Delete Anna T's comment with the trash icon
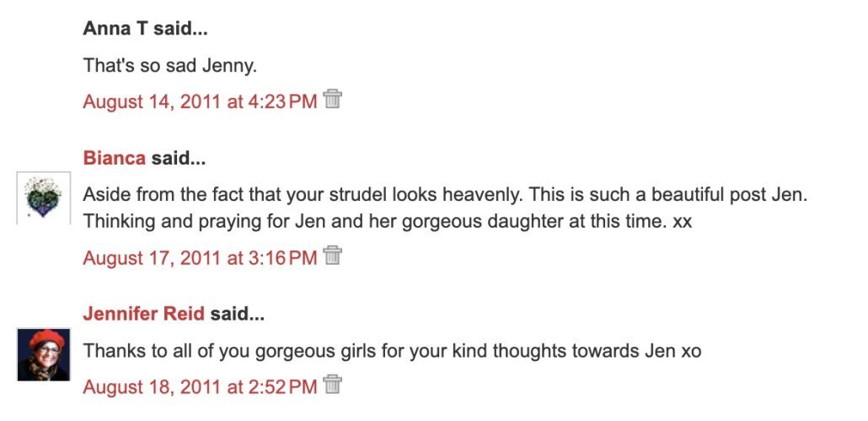The image size is (868, 421). [333, 100]
